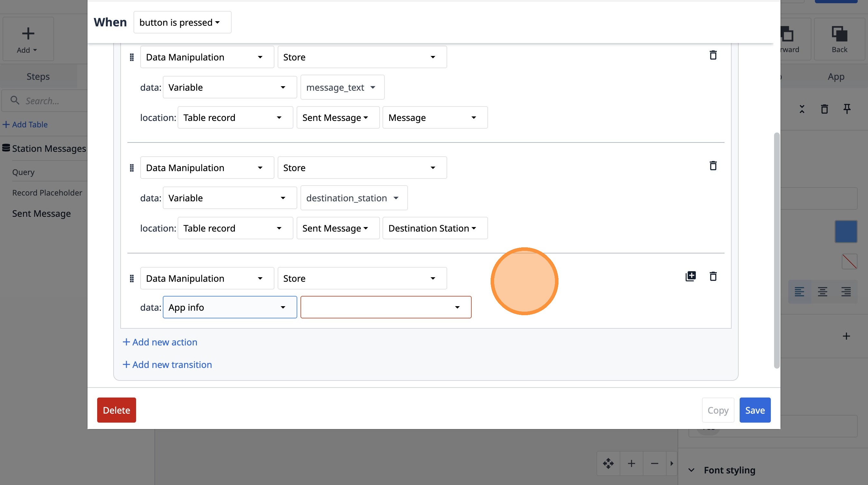Select center text alignment
Screen dimensions: 868x485
coord(823,292)
